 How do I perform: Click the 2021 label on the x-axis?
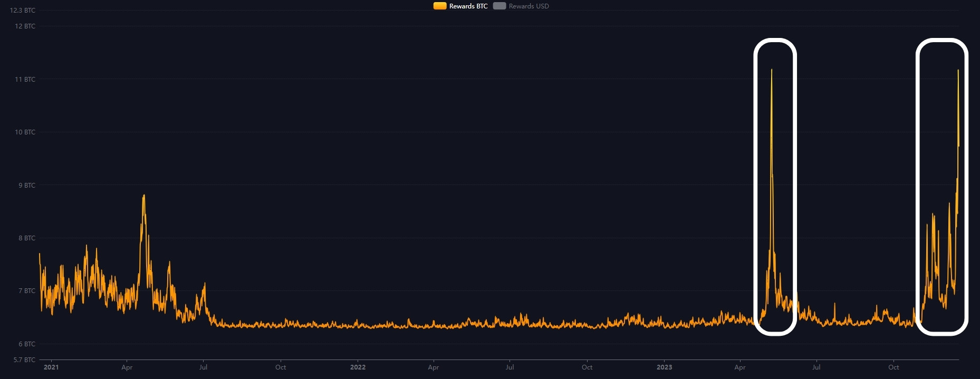click(x=51, y=367)
